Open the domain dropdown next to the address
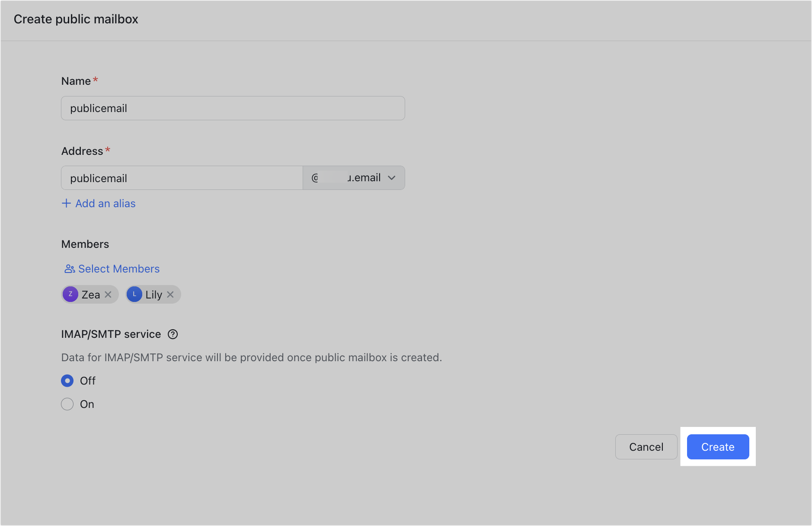812x526 pixels. tap(354, 177)
